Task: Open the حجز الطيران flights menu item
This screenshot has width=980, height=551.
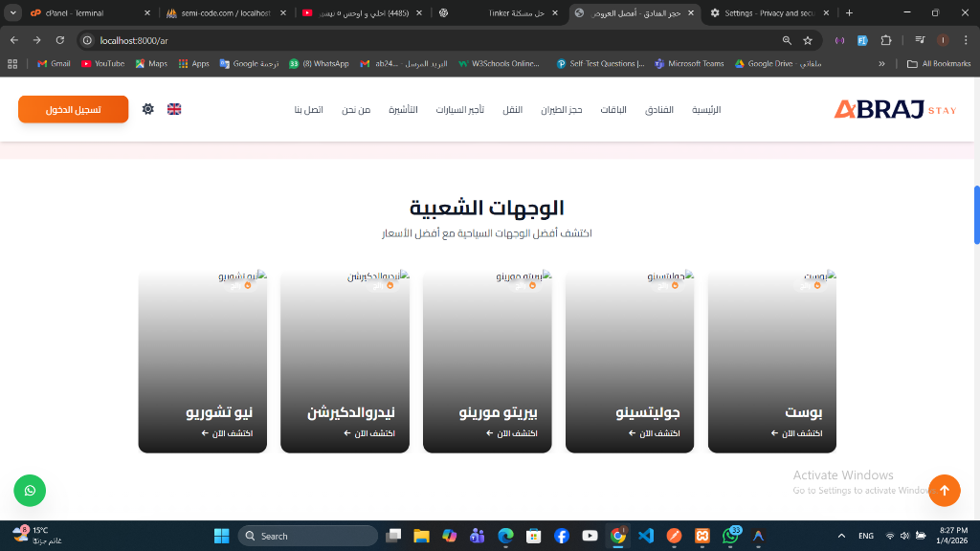Action: click(x=561, y=109)
